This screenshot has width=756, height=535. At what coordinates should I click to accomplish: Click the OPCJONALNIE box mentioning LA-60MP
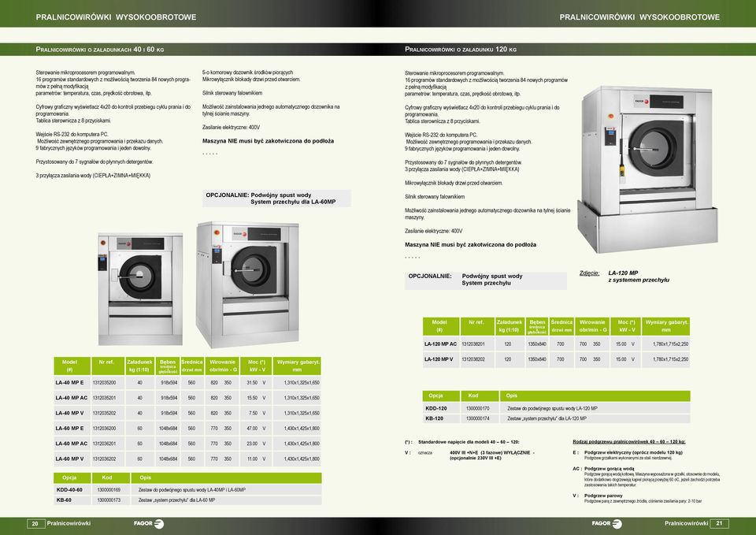click(276, 199)
